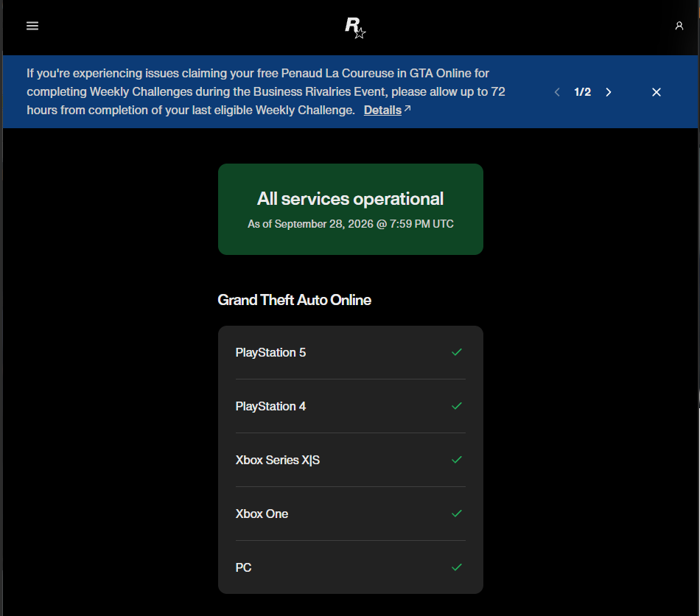700x616 pixels.
Task: Click the Grand Theft Auto Online heading
Action: (294, 300)
